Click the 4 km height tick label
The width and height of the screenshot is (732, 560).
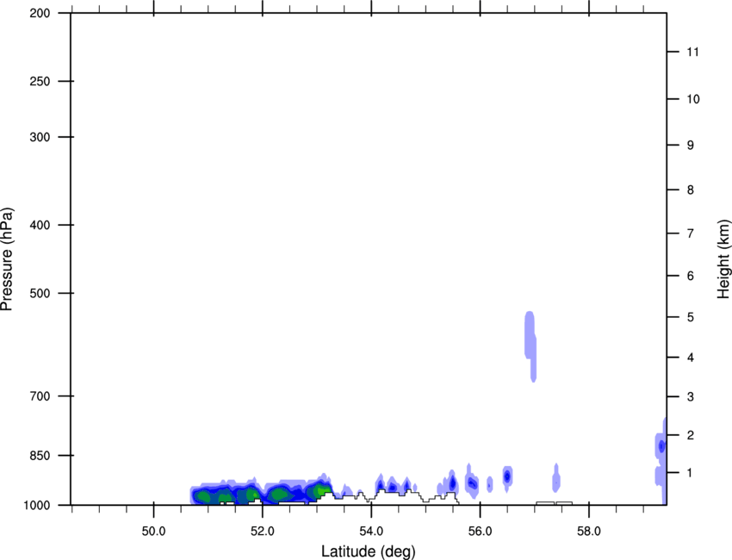tap(691, 358)
